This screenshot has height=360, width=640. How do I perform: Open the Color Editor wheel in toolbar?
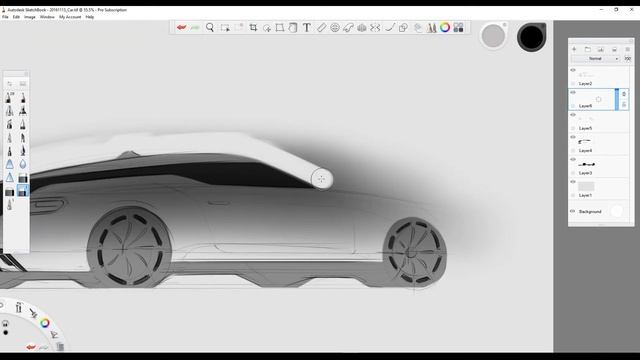point(445,27)
